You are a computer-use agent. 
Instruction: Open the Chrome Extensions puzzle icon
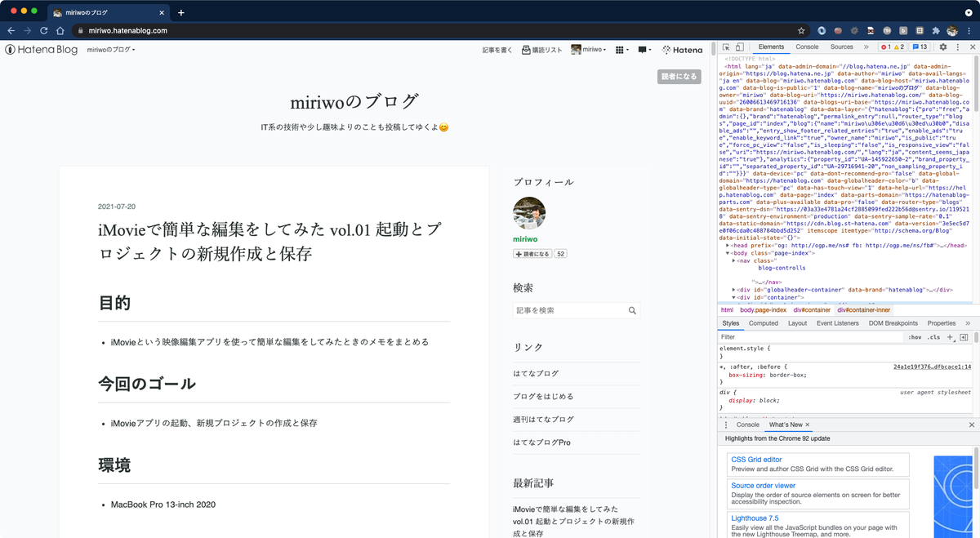point(935,30)
